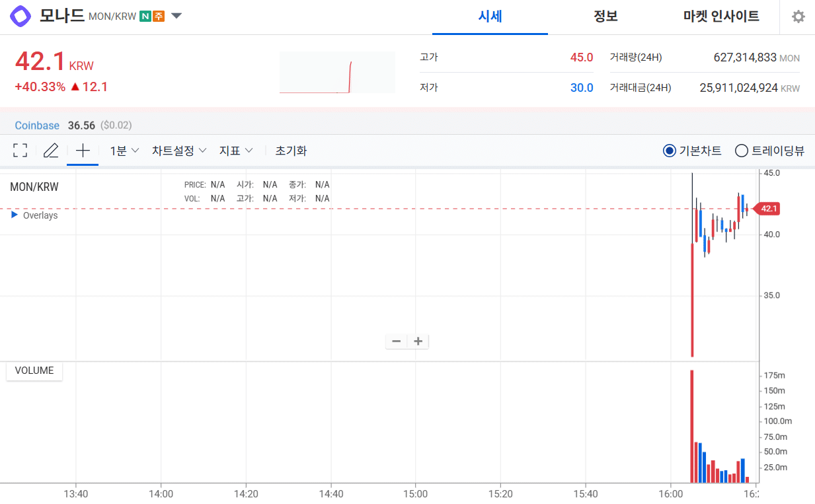Open the settings gear icon
815x504 pixels.
(798, 17)
